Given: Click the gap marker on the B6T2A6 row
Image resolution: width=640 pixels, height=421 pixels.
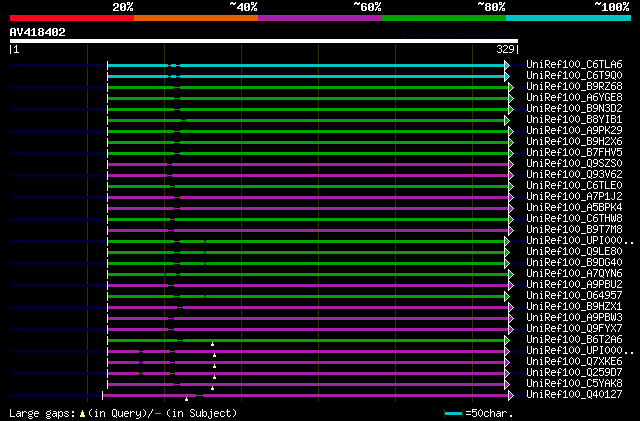Looking at the screenshot, I should coord(213,344).
